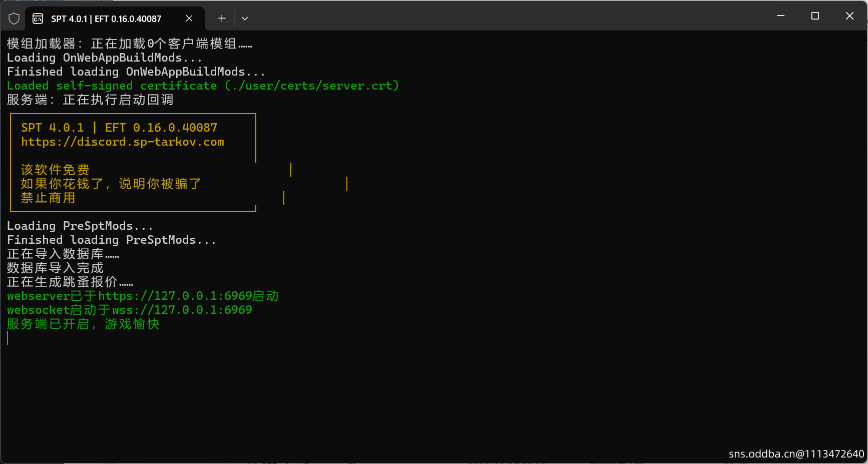
Task: Click the yellow 'SPT 4.0.1 | EFT' banner text
Action: click(119, 128)
